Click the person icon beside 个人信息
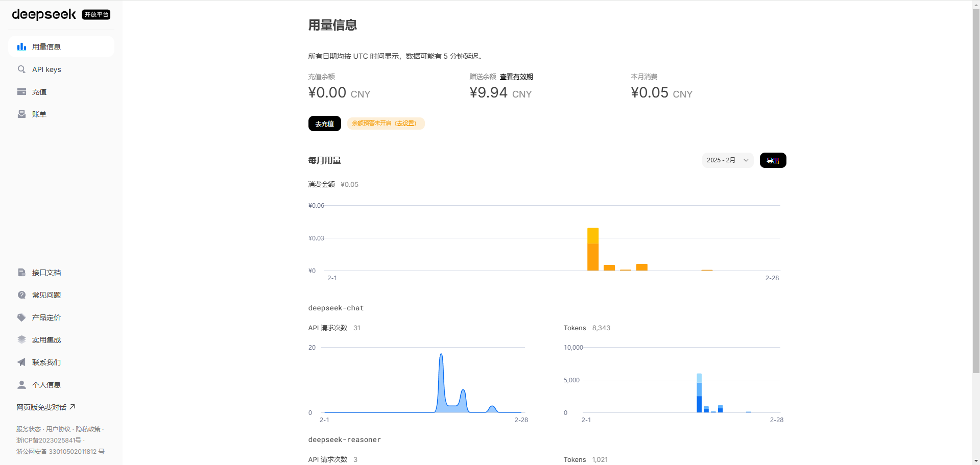The width and height of the screenshot is (980, 465). click(x=21, y=385)
